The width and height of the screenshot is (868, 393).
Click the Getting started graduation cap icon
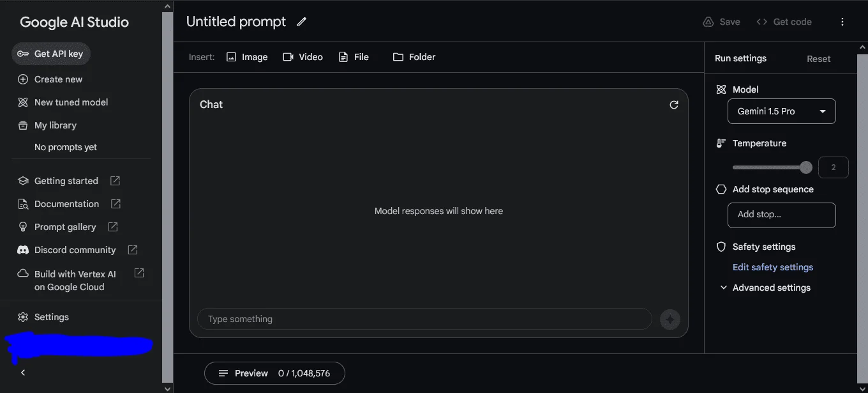coord(23,181)
